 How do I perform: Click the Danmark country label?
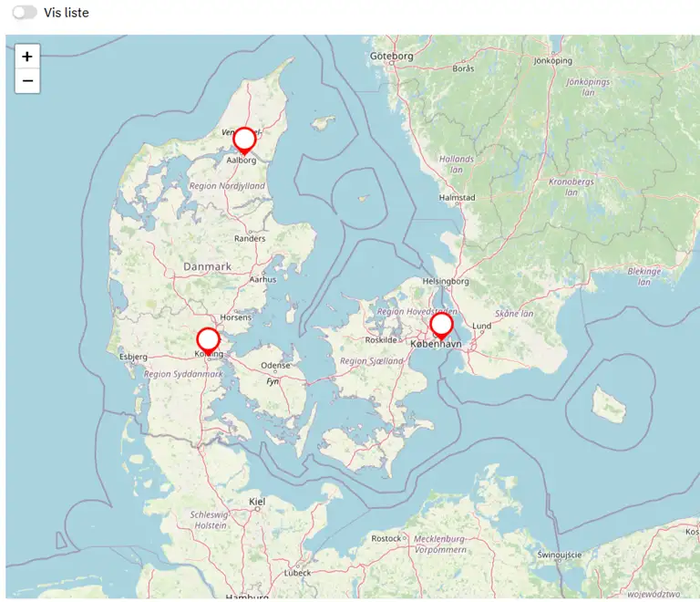208,266
